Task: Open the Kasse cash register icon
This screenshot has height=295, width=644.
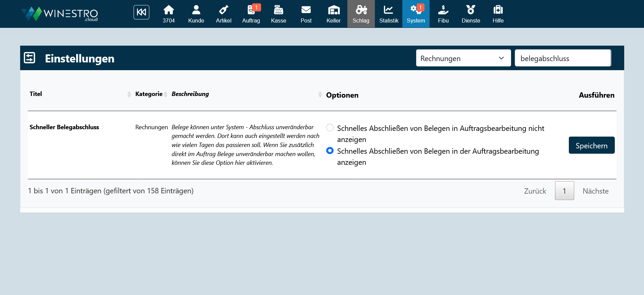Action: point(279,14)
